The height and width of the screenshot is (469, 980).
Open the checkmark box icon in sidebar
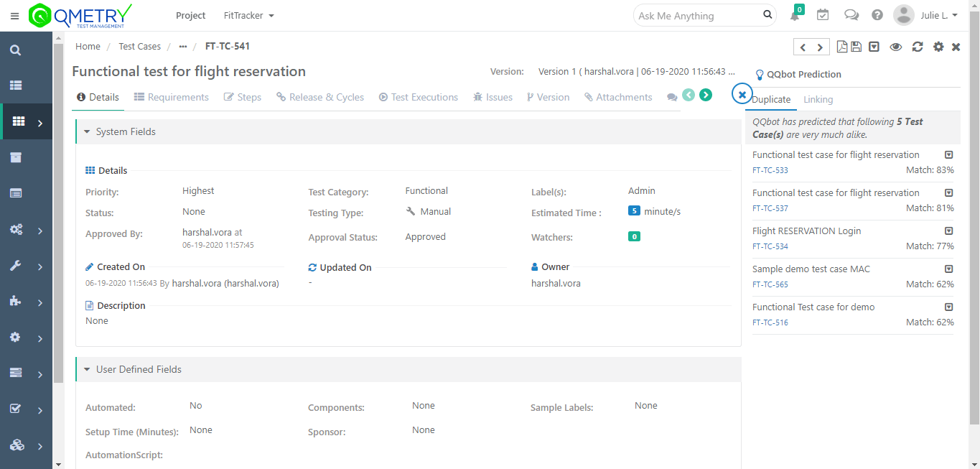click(x=16, y=409)
